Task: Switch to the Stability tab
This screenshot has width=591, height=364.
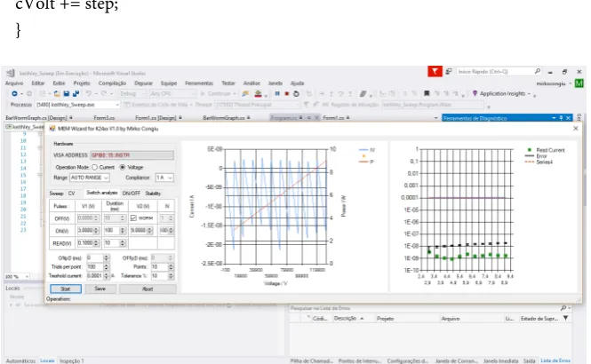Action: pyautogui.click(x=153, y=194)
